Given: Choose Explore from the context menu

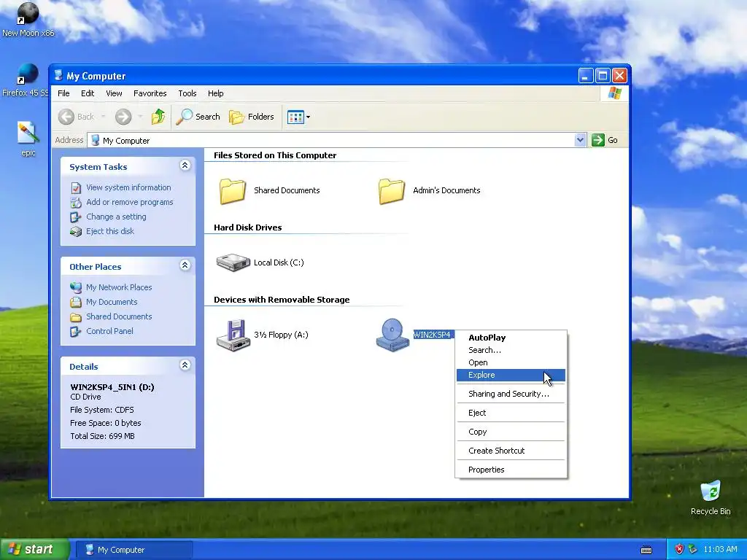Looking at the screenshot, I should pyautogui.click(x=511, y=376).
